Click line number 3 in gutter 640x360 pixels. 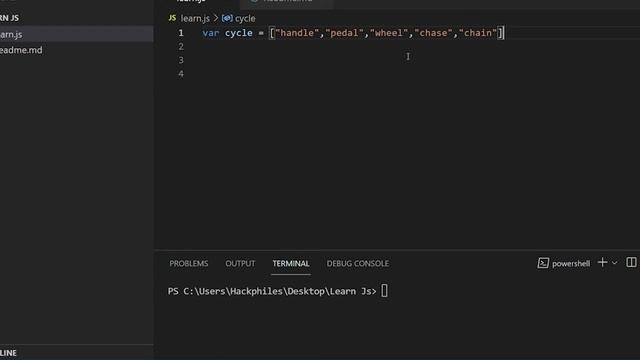click(181, 60)
